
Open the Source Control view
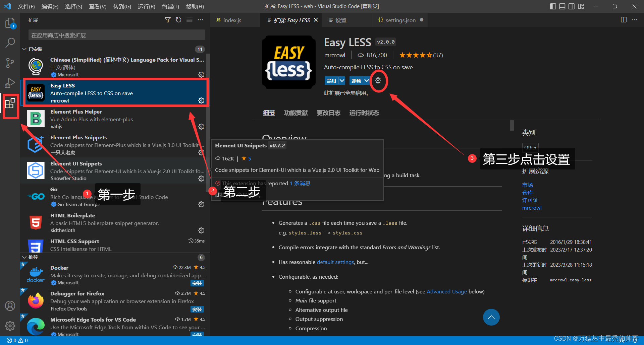[x=10, y=63]
